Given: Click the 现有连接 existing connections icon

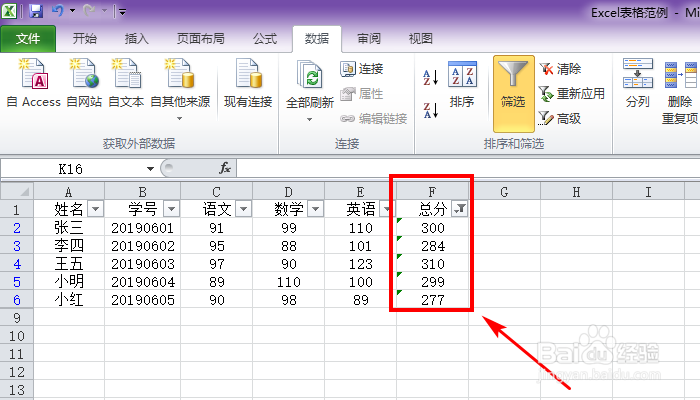Looking at the screenshot, I should [x=248, y=83].
